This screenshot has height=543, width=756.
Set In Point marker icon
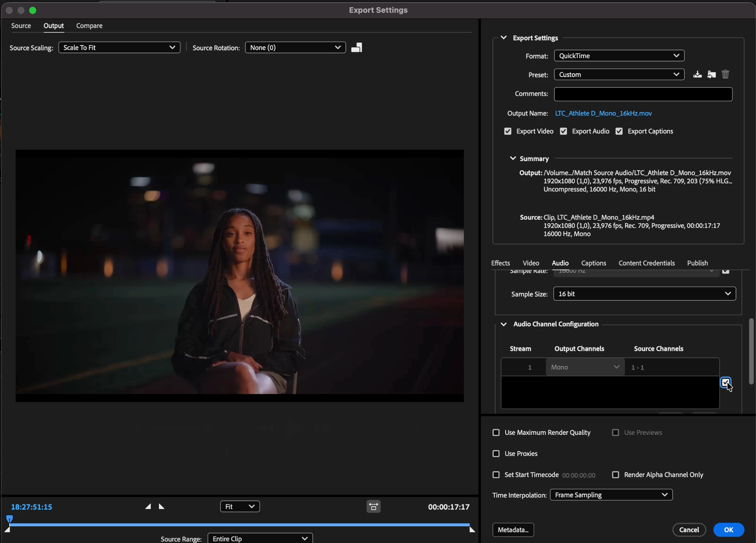click(x=148, y=506)
